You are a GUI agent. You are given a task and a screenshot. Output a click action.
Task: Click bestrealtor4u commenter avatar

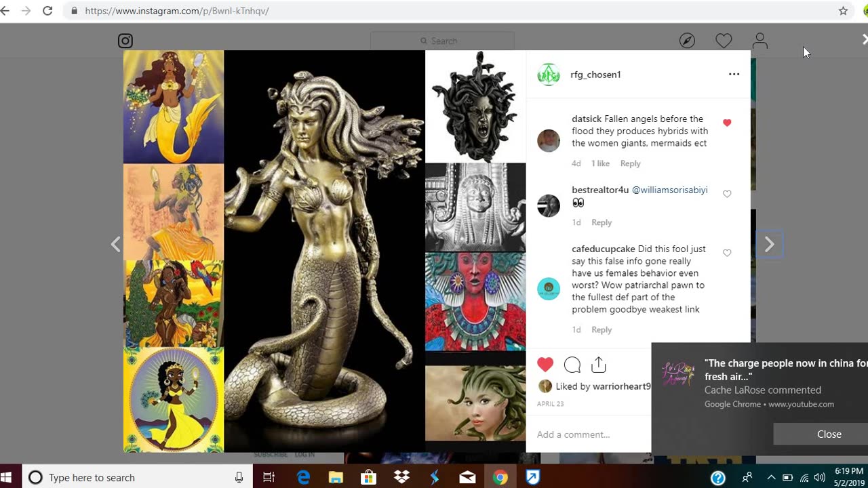point(549,205)
